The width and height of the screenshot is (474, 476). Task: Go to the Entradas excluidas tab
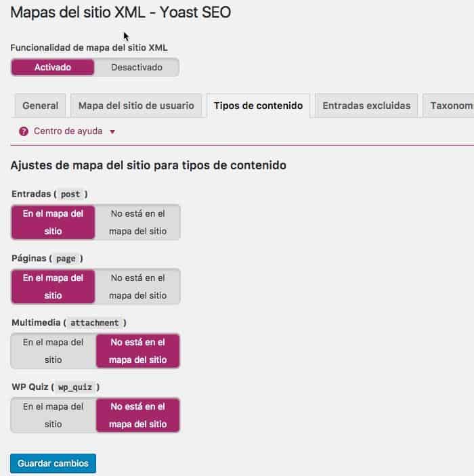click(366, 106)
